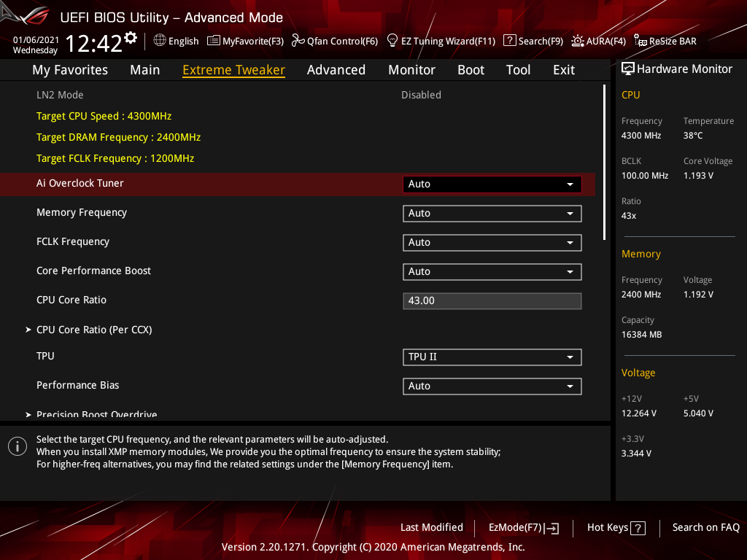Switch to the Tool tab
Viewport: 747px width, 560px height.
[518, 70]
